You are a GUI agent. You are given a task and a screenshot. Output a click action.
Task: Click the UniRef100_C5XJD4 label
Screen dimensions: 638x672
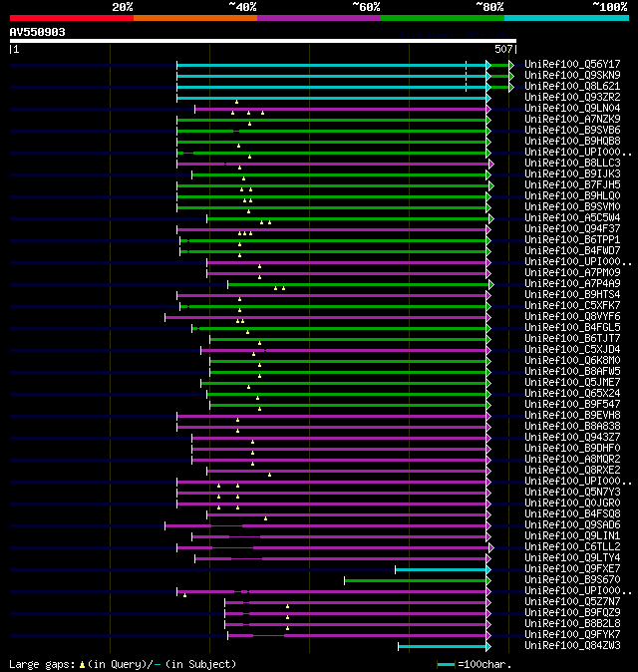tap(572, 350)
